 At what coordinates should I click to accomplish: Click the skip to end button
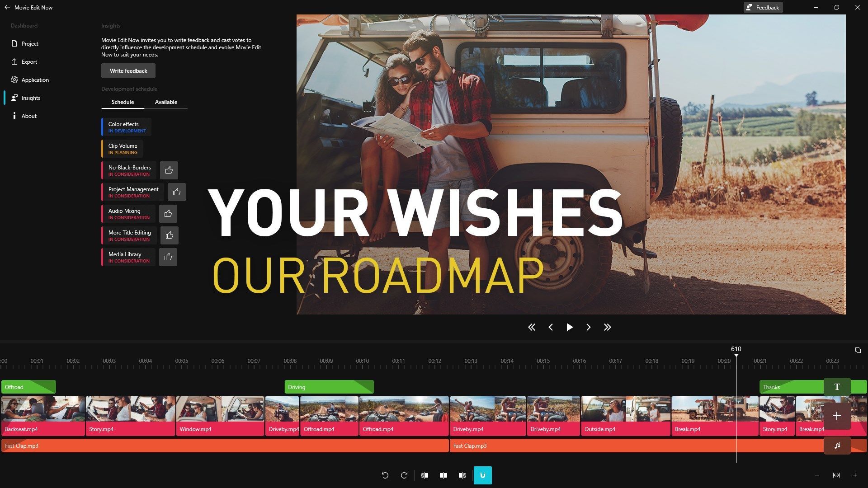point(608,327)
